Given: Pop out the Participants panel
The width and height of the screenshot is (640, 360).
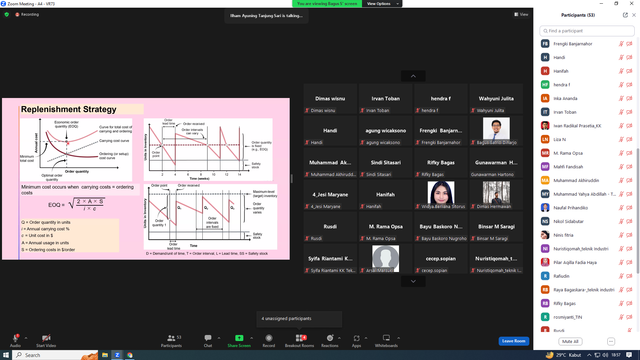Looking at the screenshot, I should click(x=625, y=15).
